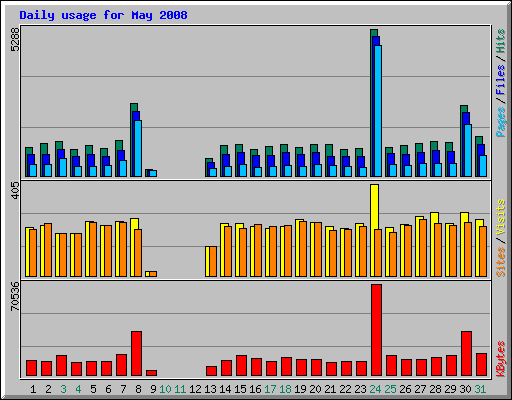Image resolution: width=512 pixels, height=400 pixels.
Task: Click the blue 'Files' legend label
Action: tap(501, 80)
